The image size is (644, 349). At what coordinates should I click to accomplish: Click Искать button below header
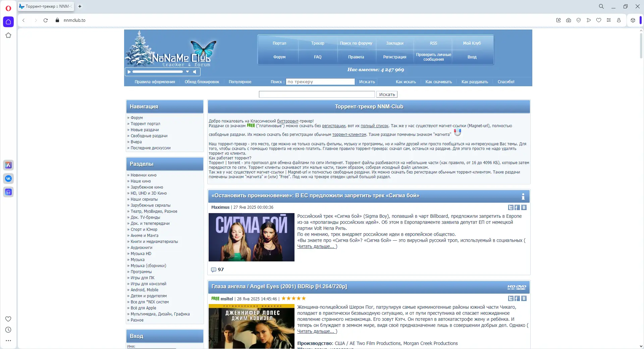click(387, 95)
